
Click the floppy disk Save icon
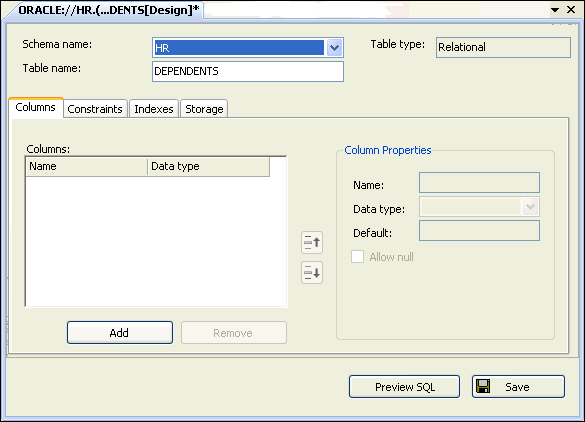[483, 387]
